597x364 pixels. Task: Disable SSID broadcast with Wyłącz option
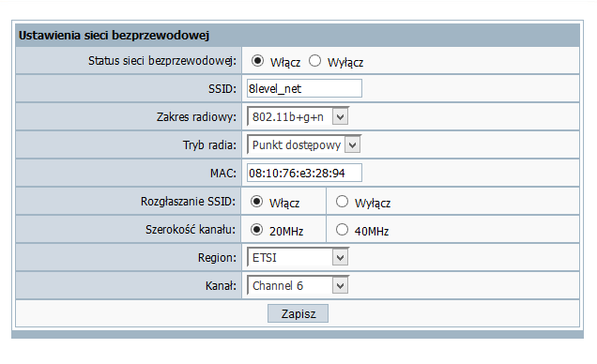pyautogui.click(x=342, y=202)
